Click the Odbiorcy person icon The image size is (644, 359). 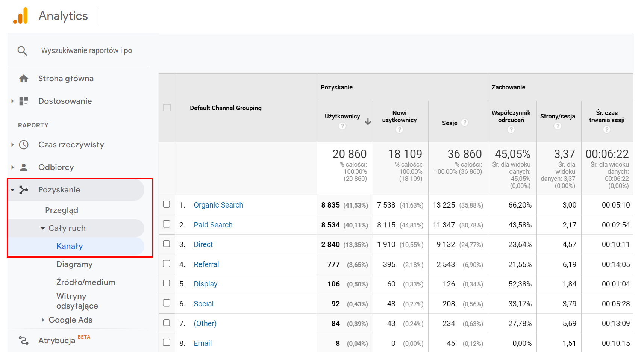(x=24, y=167)
